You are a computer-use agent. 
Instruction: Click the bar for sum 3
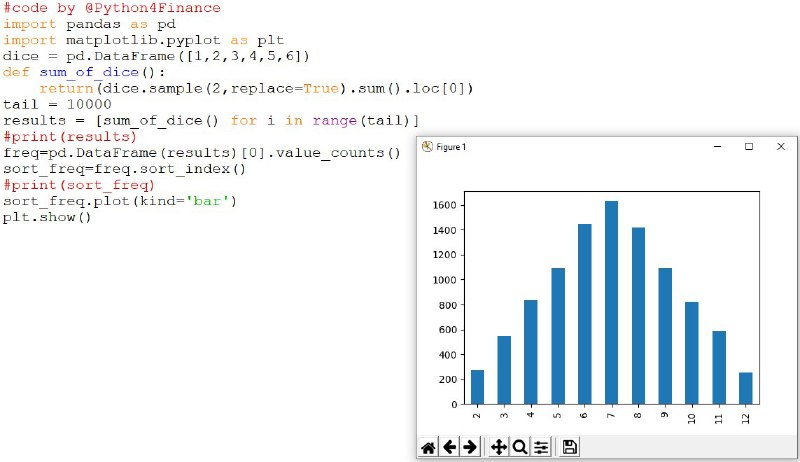pyautogui.click(x=504, y=370)
